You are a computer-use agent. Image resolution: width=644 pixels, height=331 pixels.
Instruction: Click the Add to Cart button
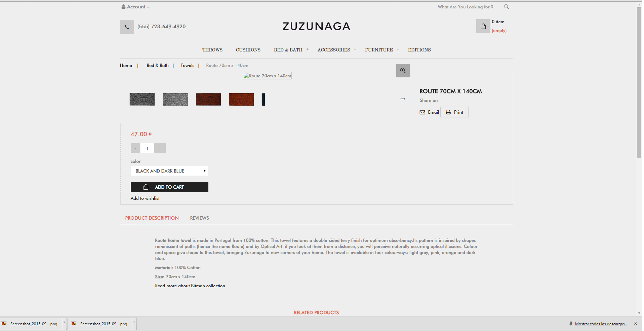click(x=169, y=187)
